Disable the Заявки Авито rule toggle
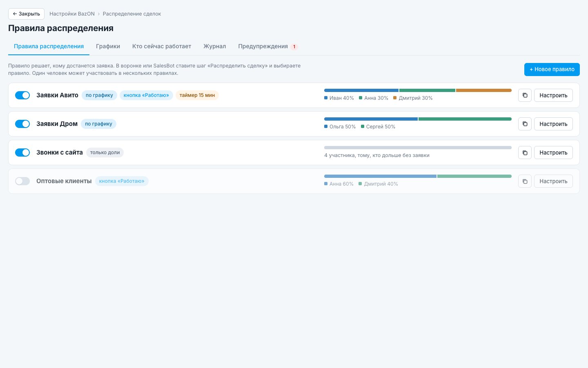Screen dimensions: 588x368 pos(22,95)
